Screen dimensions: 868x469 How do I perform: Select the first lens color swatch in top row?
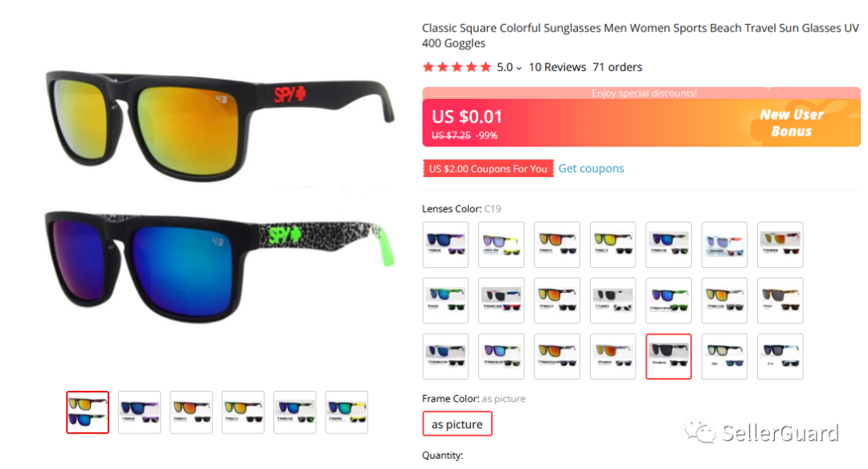point(445,245)
